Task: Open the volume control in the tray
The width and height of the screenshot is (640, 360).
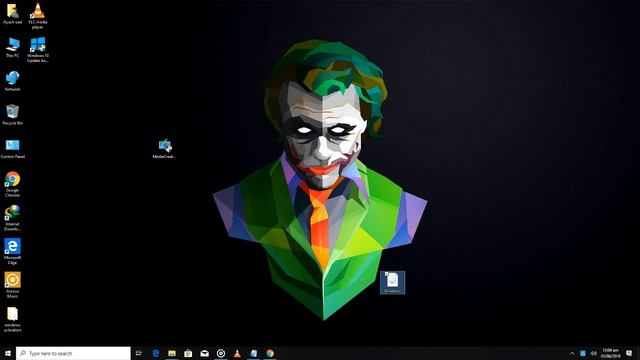Action: pyautogui.click(x=594, y=353)
